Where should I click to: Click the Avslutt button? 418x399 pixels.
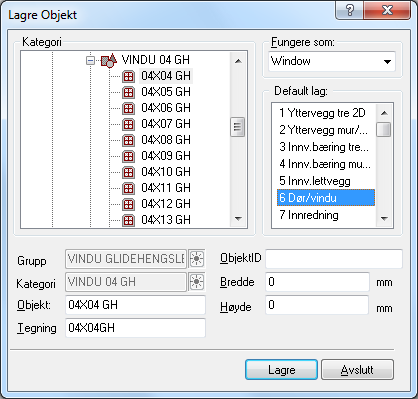click(357, 370)
